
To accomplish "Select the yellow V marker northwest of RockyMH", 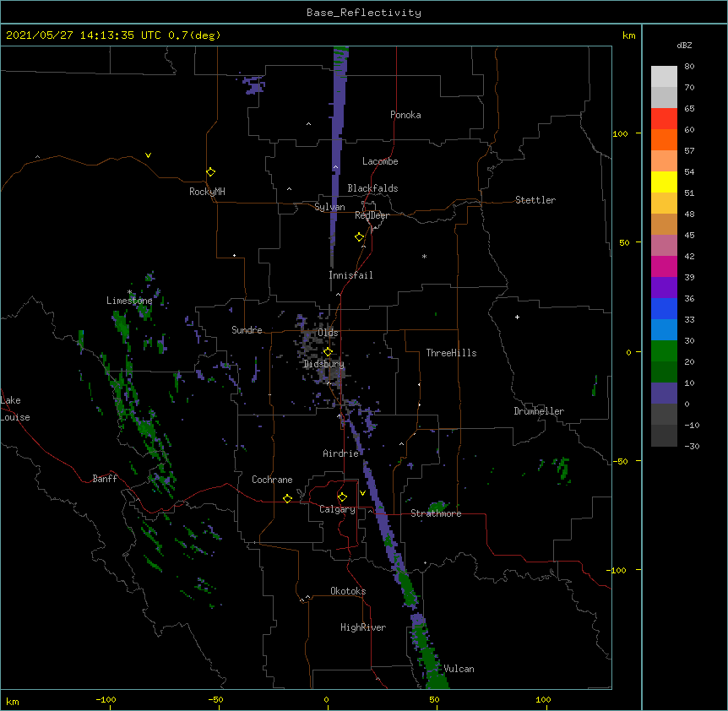I will click(x=148, y=155).
